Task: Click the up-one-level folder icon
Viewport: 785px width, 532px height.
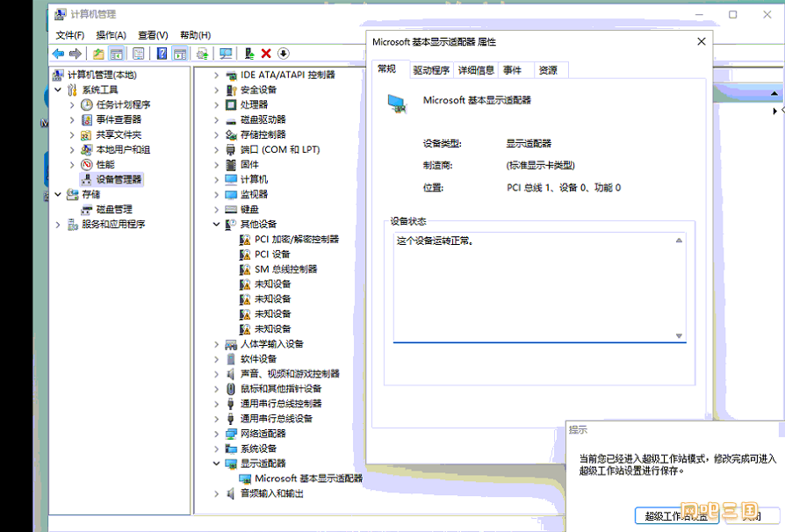Action: (98, 54)
